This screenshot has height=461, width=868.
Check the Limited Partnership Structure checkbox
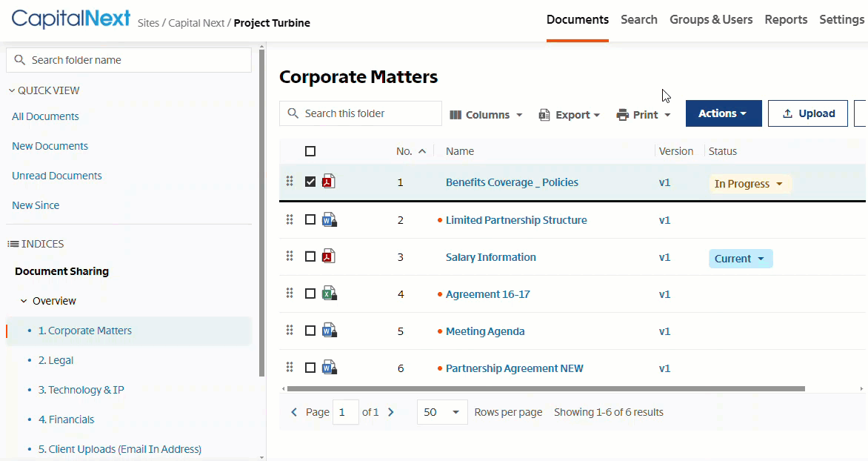(x=310, y=220)
